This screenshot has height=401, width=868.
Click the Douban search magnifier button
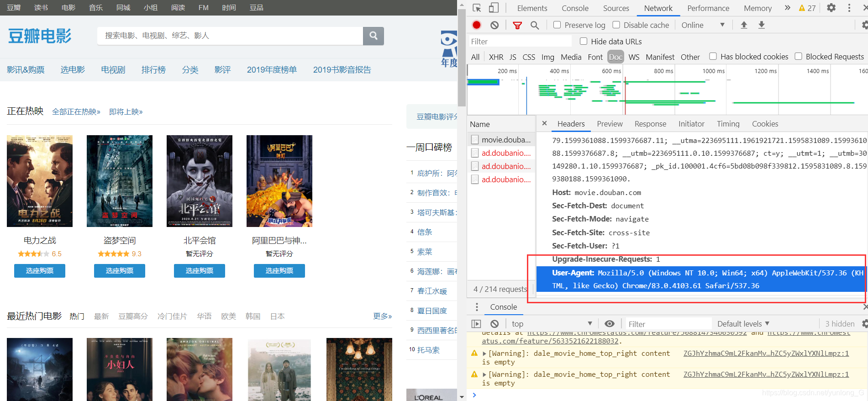click(x=374, y=36)
